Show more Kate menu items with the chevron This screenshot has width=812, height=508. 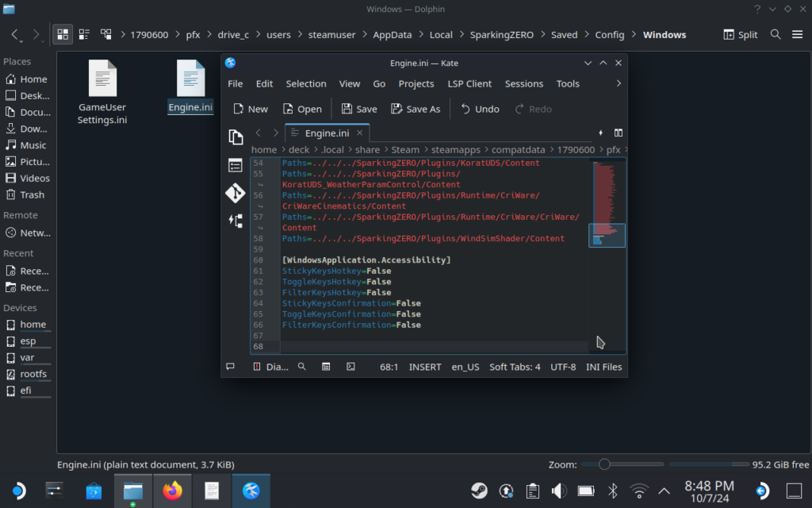(x=619, y=83)
